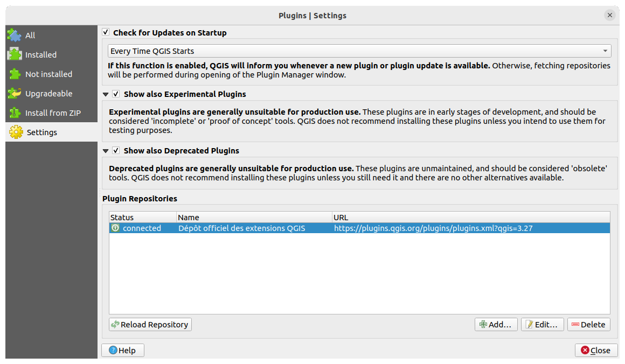Image resolution: width=625 pixels, height=364 pixels.
Task: Click the URL column header
Action: [377, 217]
